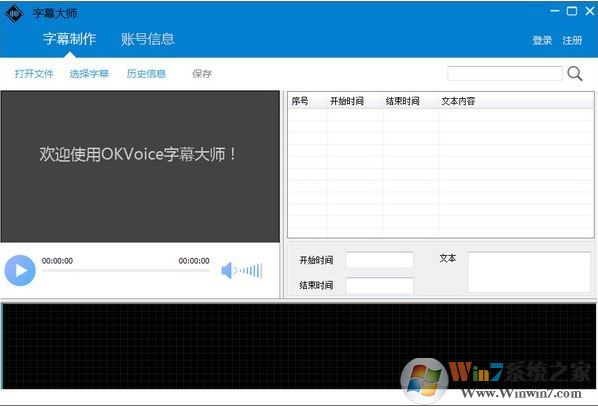598x407 pixels.
Task: Click the 文本内容 column header
Action: coord(516,101)
